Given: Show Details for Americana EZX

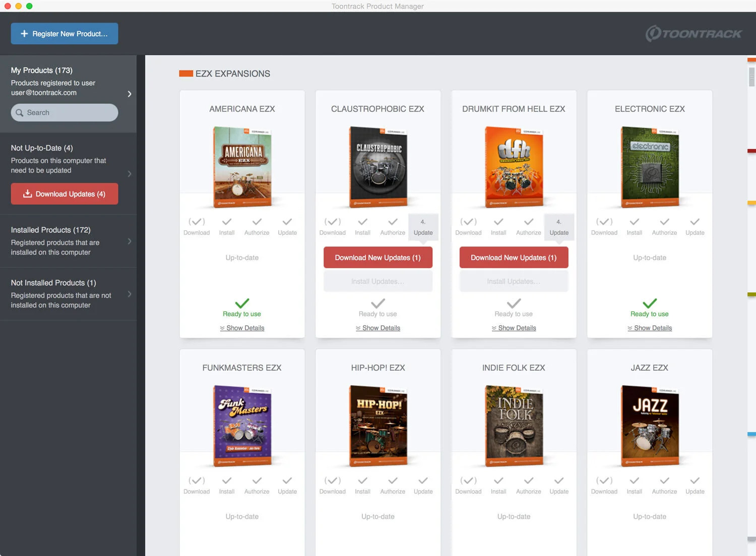Looking at the screenshot, I should pyautogui.click(x=242, y=328).
